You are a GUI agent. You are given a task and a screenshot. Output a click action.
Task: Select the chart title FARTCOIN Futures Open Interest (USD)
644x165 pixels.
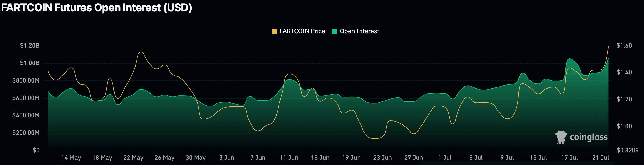[97, 8]
